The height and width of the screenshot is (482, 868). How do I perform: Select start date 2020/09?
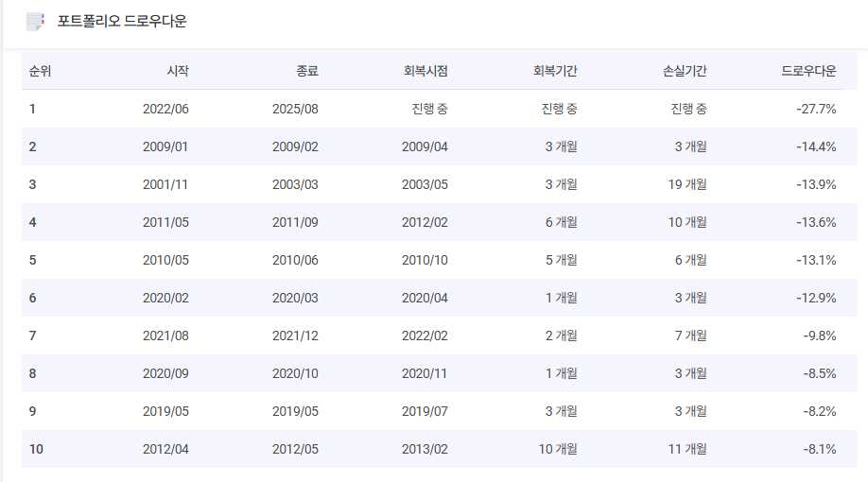pyautogui.click(x=165, y=373)
